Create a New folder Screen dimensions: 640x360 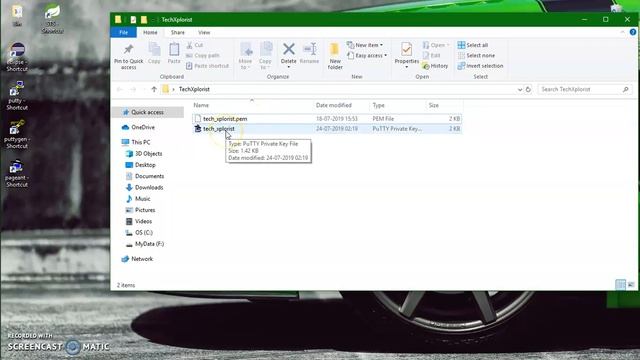(x=335, y=56)
